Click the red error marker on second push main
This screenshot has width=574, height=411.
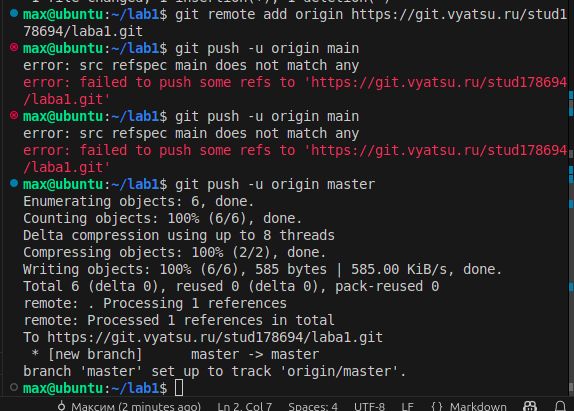(14, 116)
